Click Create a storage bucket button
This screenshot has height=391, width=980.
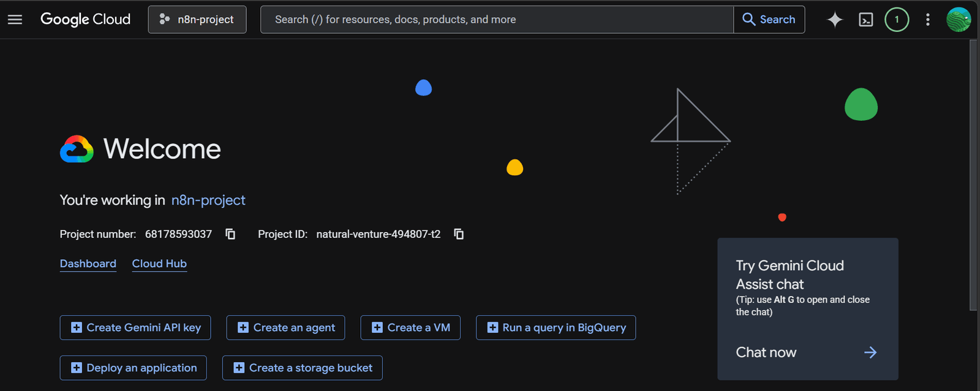[303, 368]
